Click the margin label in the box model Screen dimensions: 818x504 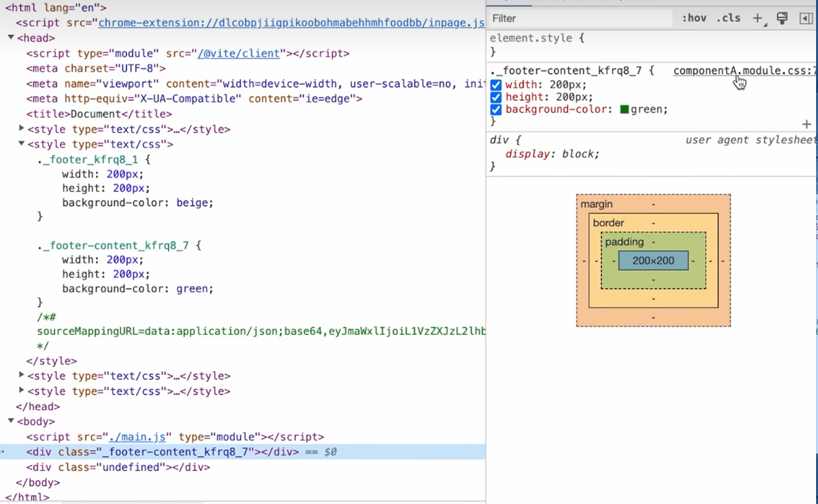pos(596,204)
